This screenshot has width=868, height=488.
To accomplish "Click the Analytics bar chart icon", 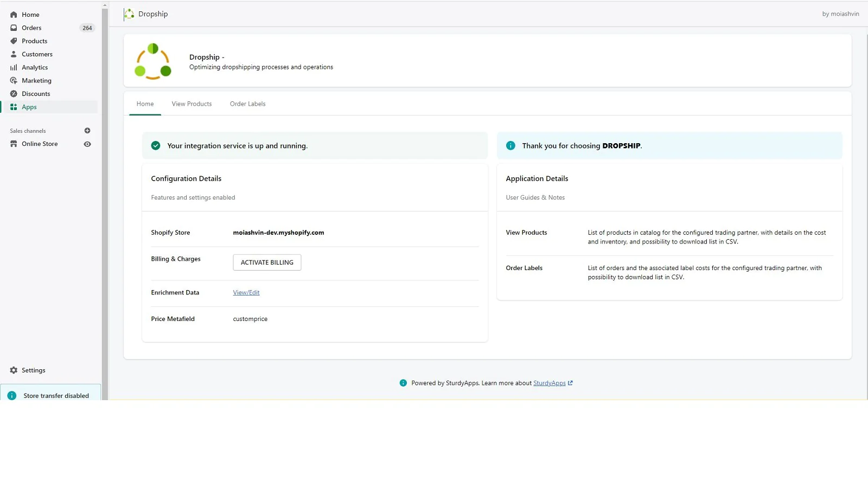I will pos(14,68).
